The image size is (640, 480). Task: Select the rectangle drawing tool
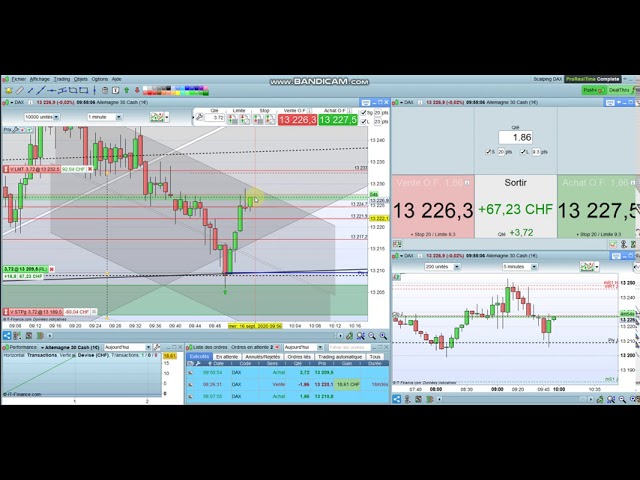point(83,90)
